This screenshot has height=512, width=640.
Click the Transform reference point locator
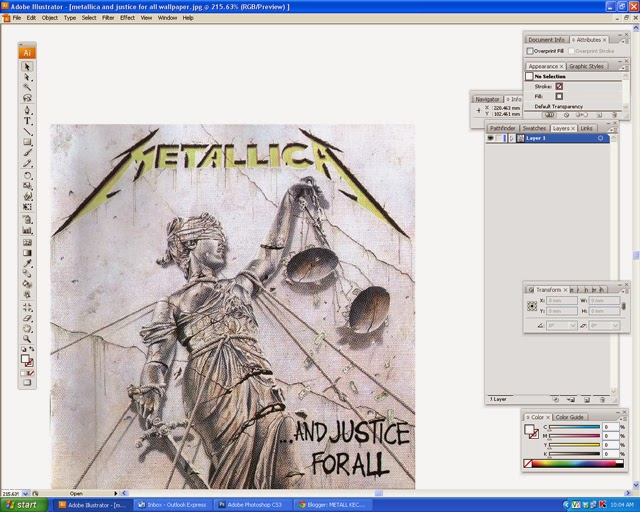click(532, 306)
